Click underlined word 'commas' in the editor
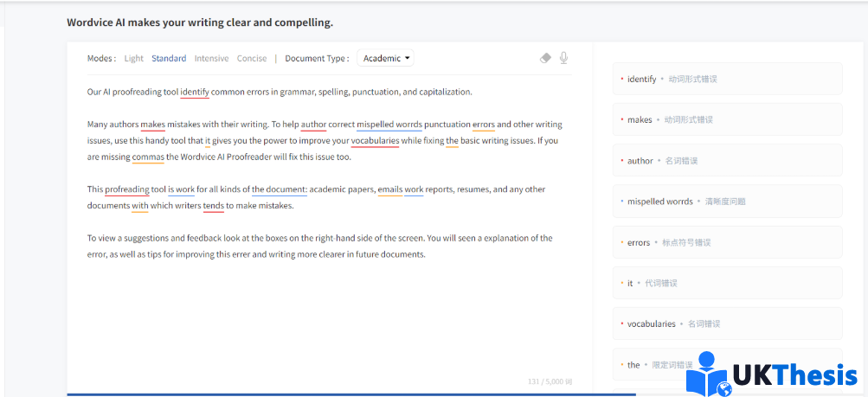Screen dimensions: 868x397 click(x=148, y=157)
